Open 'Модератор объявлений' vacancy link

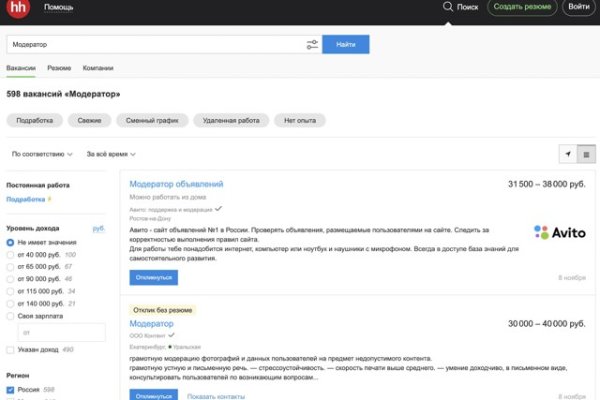coord(176,184)
